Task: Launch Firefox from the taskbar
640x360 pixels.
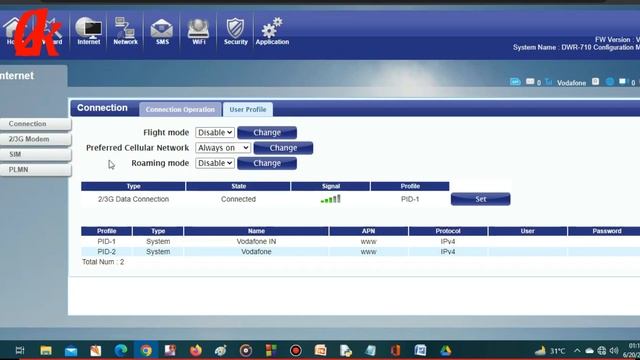Action: pos(196,350)
